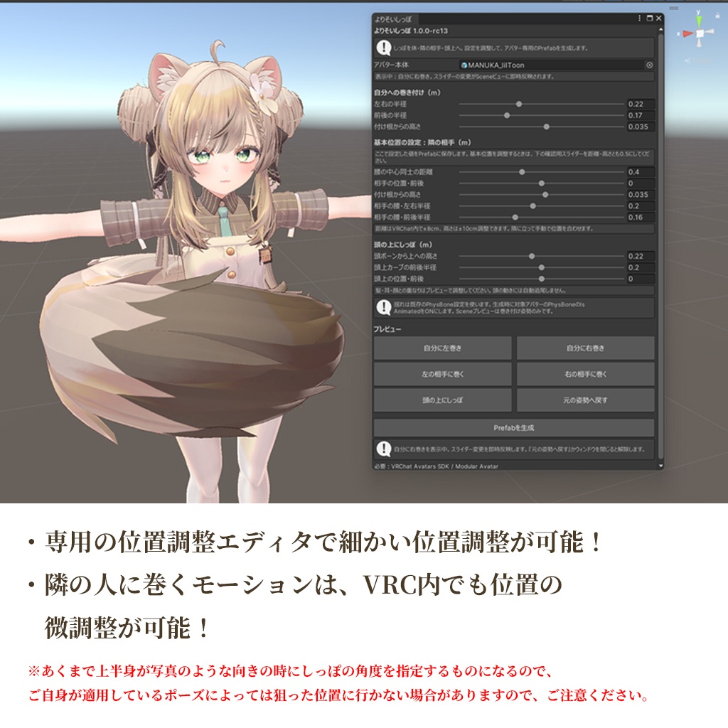Click the プレビュー section label
This screenshot has width=728, height=728.
387,329
